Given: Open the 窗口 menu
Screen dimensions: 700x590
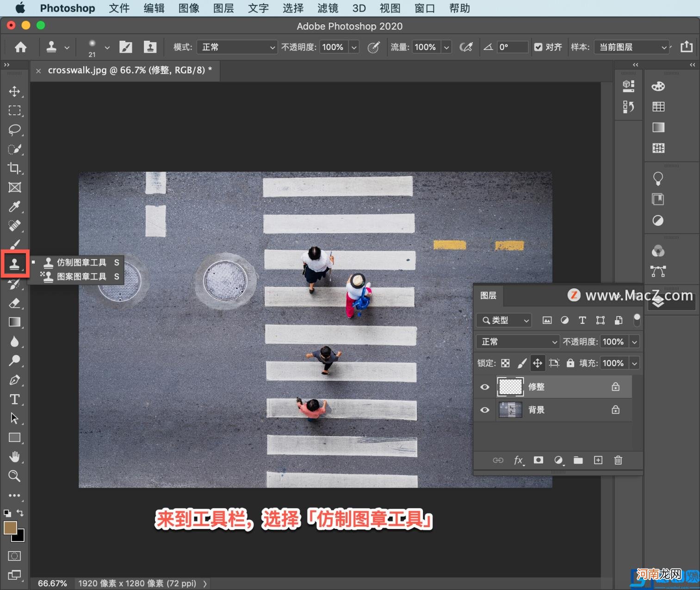Looking at the screenshot, I should click(x=425, y=8).
